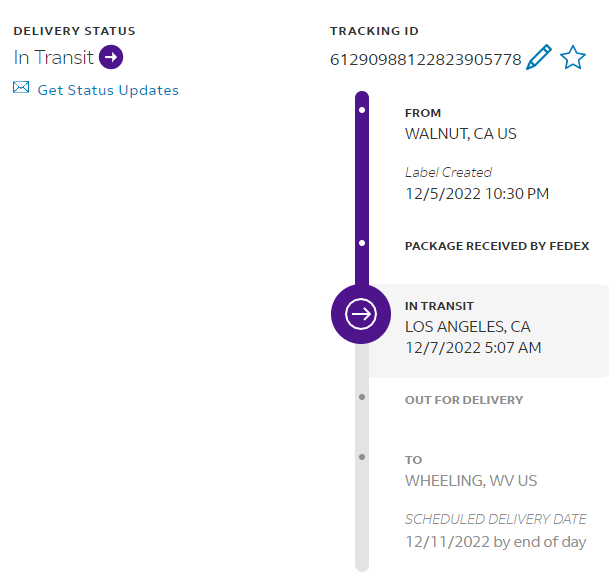Click the scheduled delivery date 12/11/2022

494,541
